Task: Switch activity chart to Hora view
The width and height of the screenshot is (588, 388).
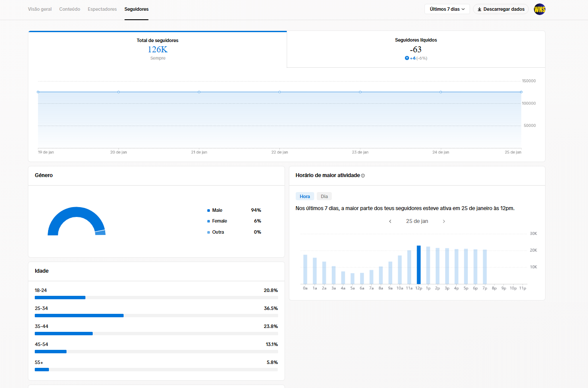Action: pos(305,196)
